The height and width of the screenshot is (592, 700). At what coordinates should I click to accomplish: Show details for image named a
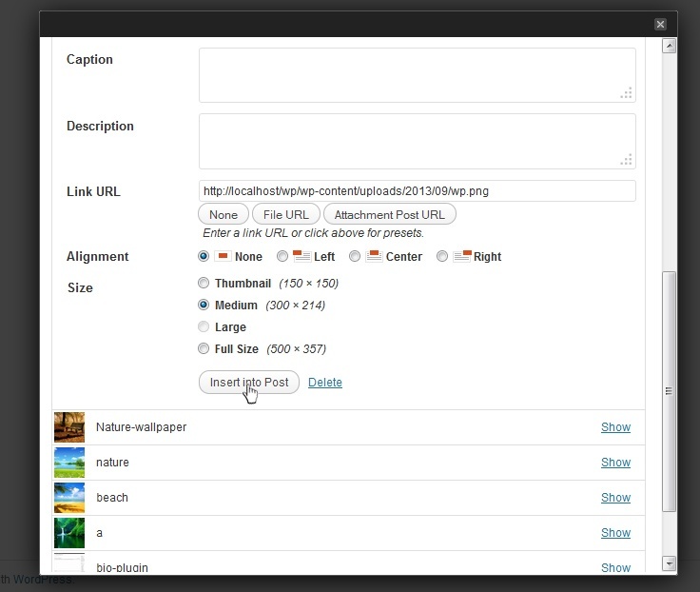(x=615, y=533)
